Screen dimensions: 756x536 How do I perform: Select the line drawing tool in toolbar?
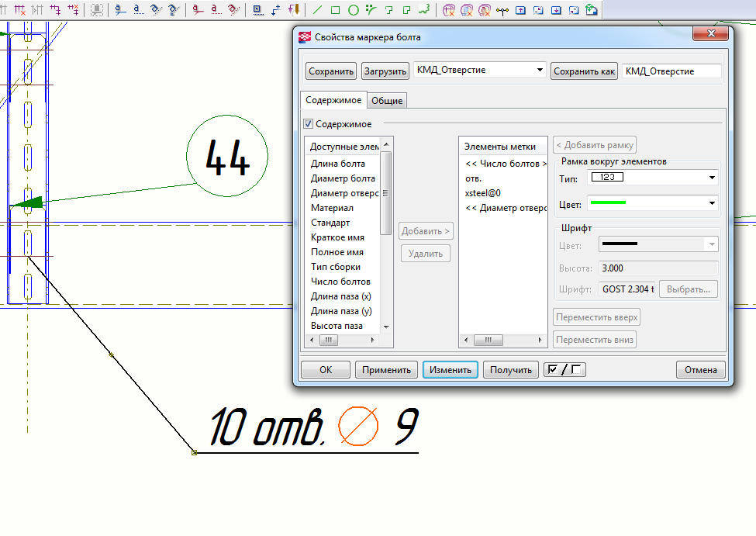318,10
